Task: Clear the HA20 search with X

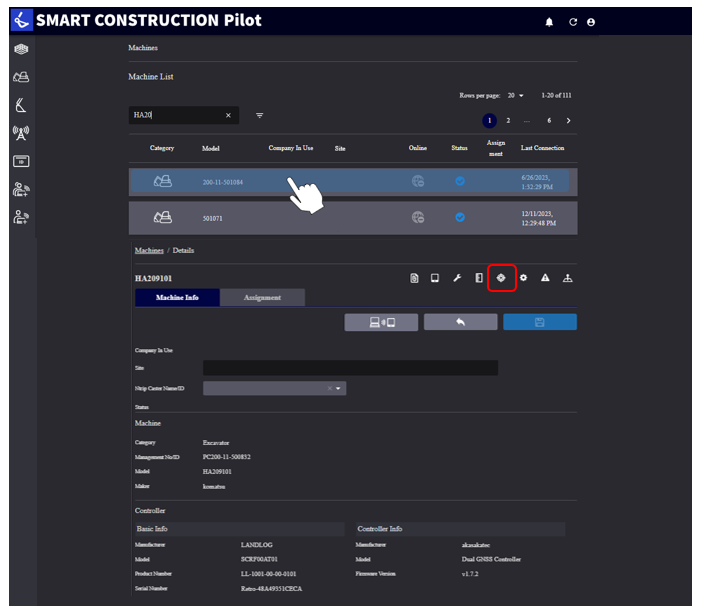Action: [228, 116]
